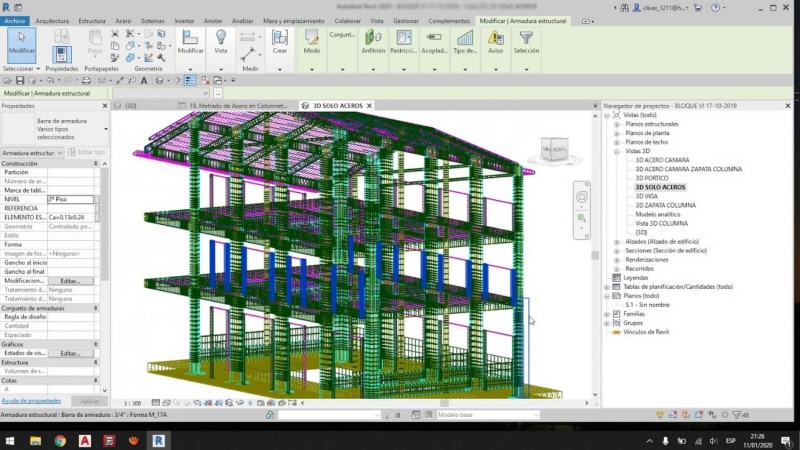Save the project with the disk icon
The height and width of the screenshot is (450, 800).
point(20,80)
